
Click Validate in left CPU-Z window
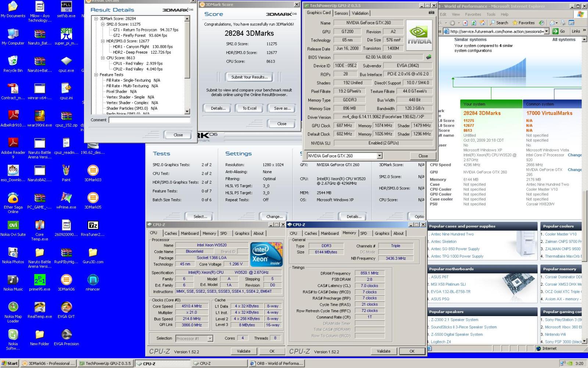tap(243, 351)
